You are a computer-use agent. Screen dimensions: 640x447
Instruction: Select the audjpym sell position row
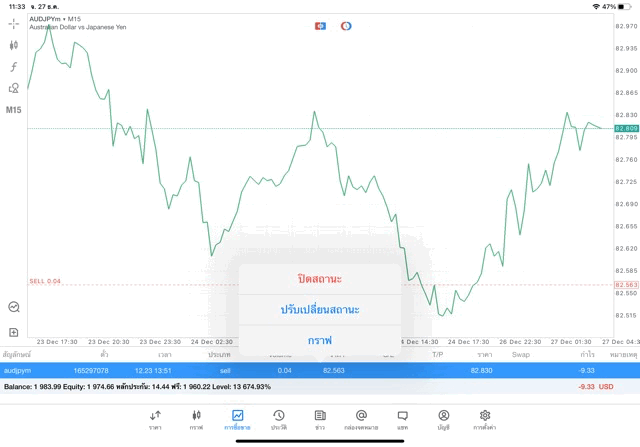click(x=100, y=371)
